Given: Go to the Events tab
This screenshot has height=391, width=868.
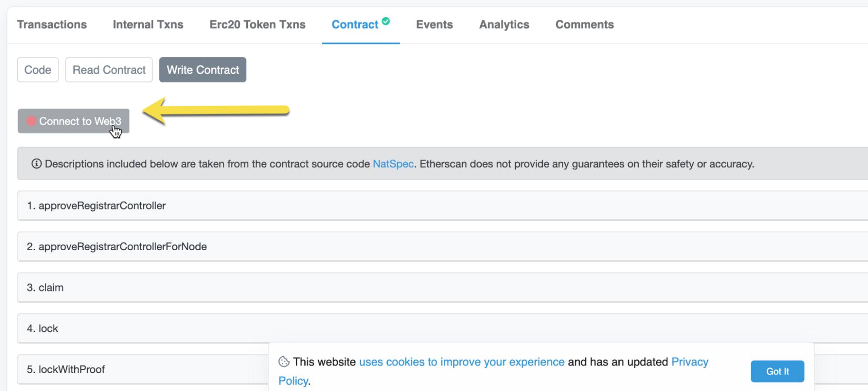Looking at the screenshot, I should 434,25.
